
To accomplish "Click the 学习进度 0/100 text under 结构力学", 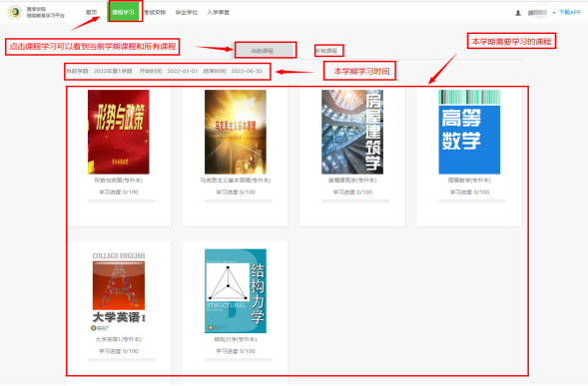I will 236,351.
